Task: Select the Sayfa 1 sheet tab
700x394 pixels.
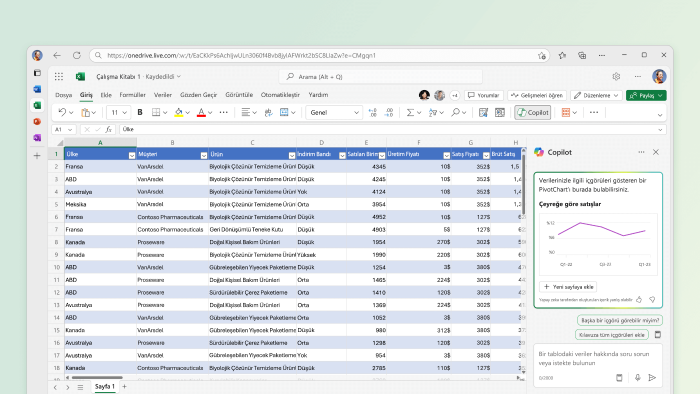Action: tap(105, 387)
